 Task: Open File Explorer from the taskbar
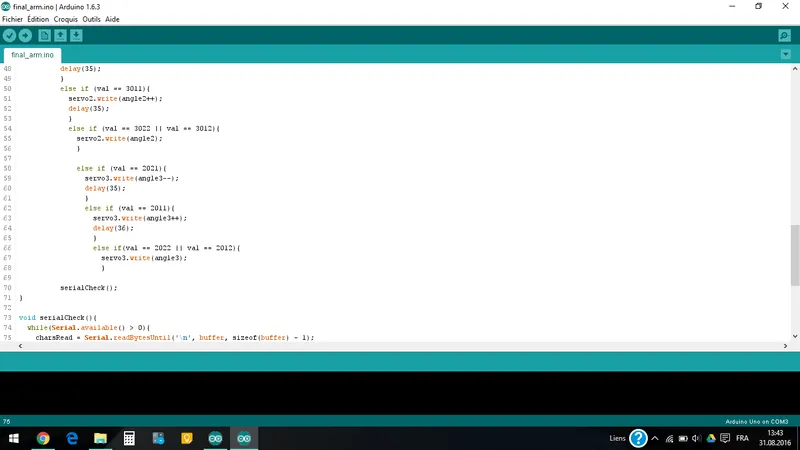pos(101,438)
